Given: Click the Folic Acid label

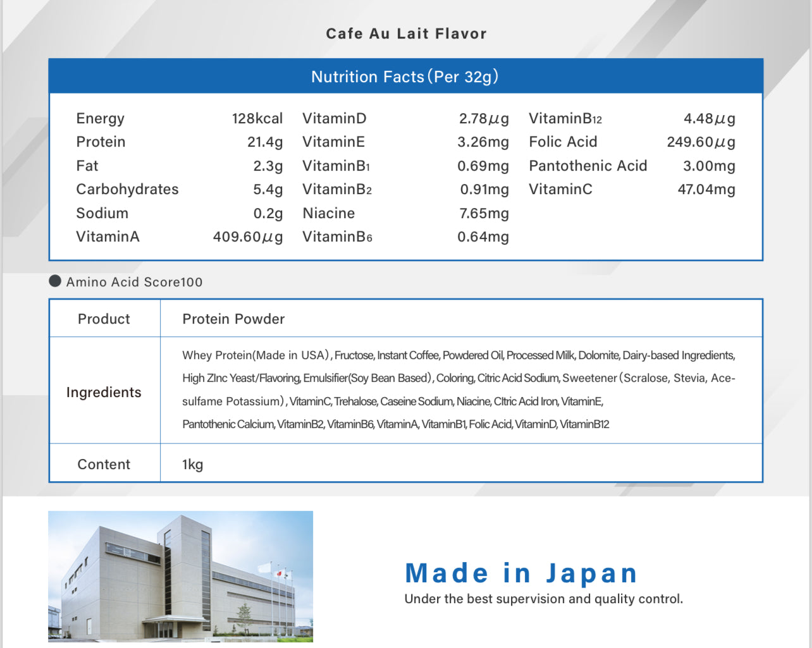Looking at the screenshot, I should 563,142.
